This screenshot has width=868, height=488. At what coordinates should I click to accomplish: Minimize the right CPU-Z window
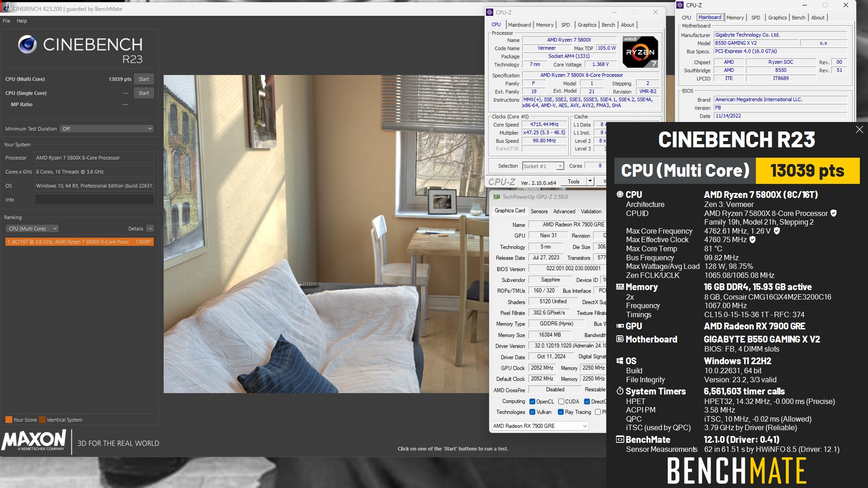pos(804,5)
